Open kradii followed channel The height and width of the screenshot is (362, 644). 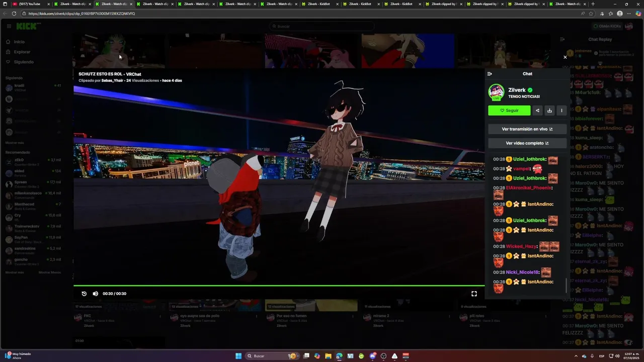click(34, 87)
